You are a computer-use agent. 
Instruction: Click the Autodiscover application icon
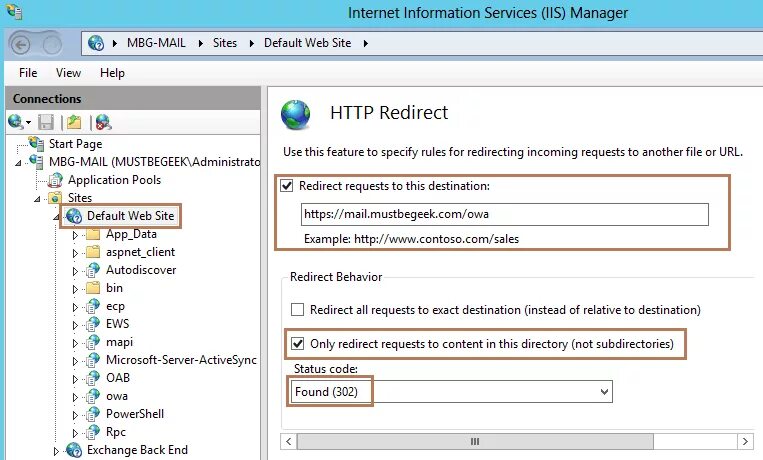click(x=92, y=270)
